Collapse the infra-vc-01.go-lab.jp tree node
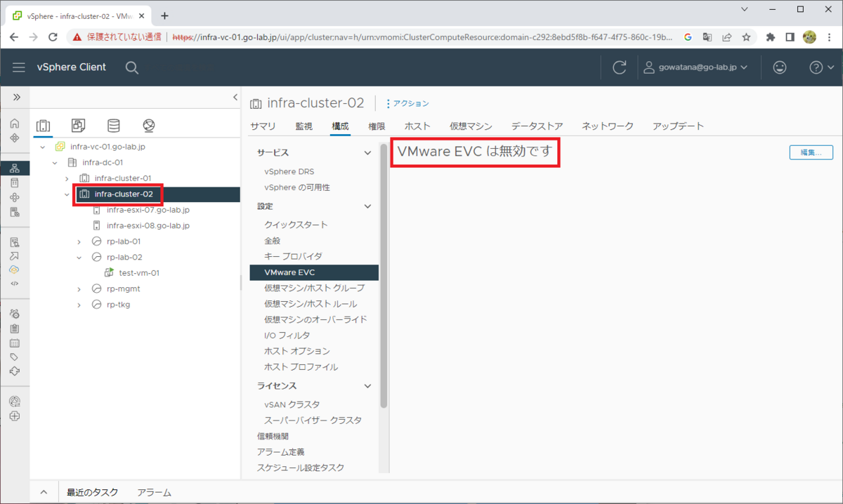 coord(42,147)
